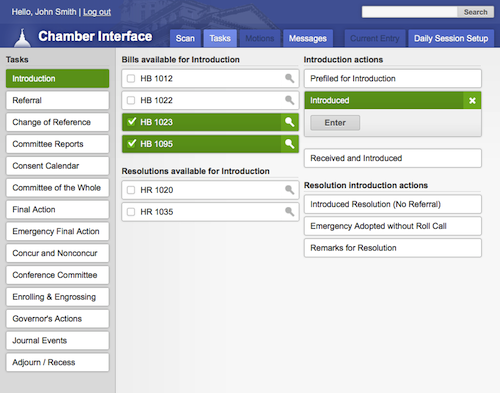The height and width of the screenshot is (393, 500).
Task: Click the magnifier icon for HR 1035
Action: (x=289, y=212)
